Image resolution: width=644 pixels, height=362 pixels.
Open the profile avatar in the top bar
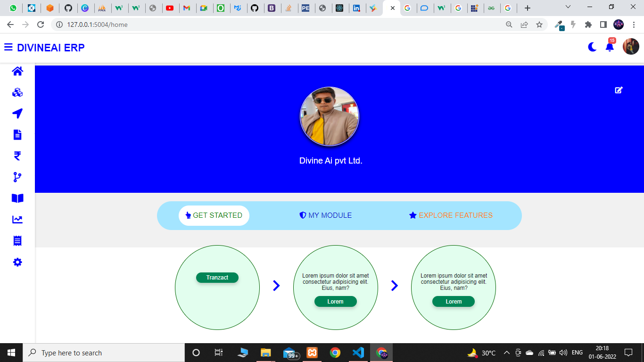tap(631, 46)
